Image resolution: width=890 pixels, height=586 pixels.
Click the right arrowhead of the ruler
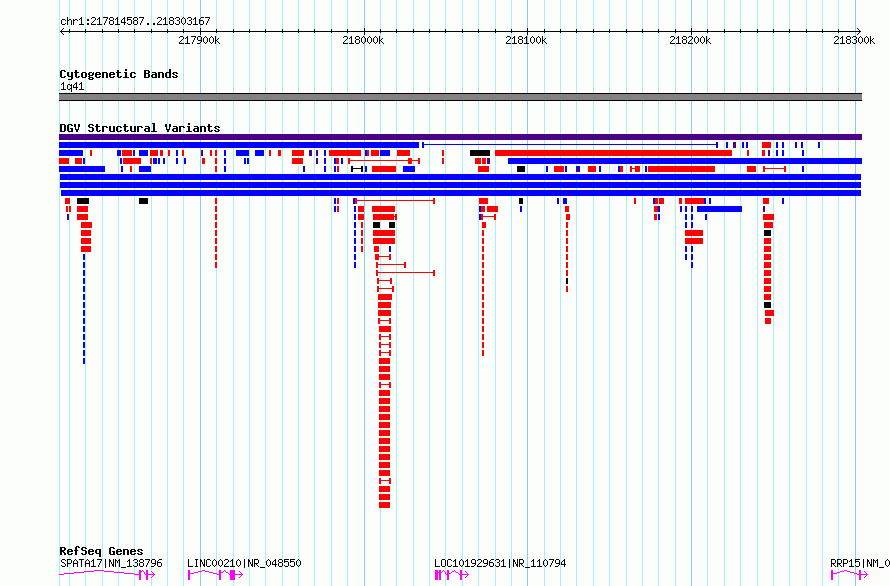click(x=859, y=31)
